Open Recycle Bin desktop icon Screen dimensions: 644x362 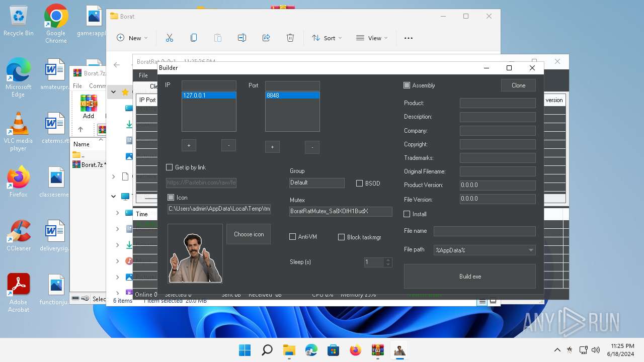(19, 21)
